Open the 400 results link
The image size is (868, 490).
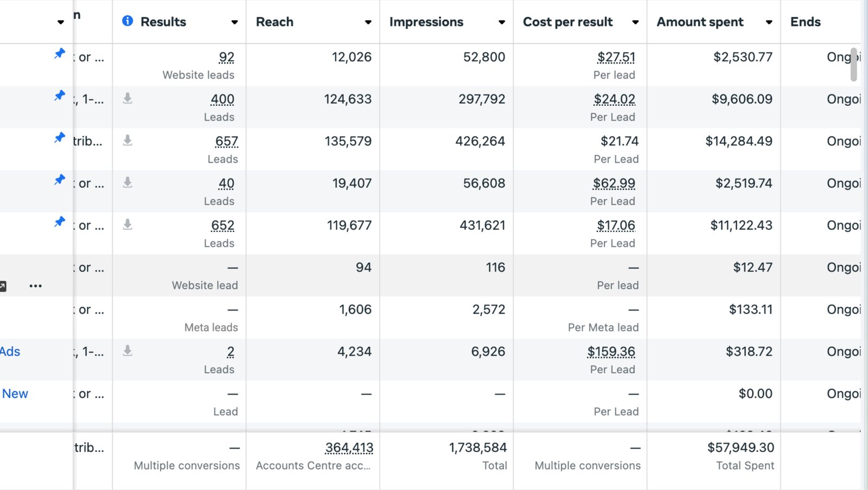click(x=222, y=99)
